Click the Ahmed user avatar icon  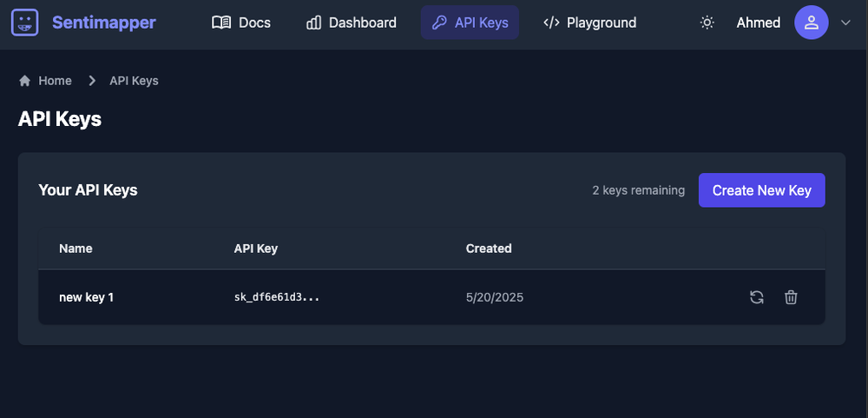pos(811,23)
